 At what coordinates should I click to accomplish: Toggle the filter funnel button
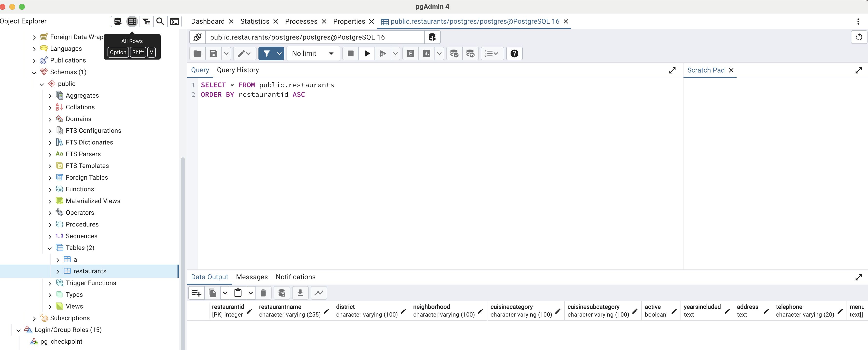point(266,54)
